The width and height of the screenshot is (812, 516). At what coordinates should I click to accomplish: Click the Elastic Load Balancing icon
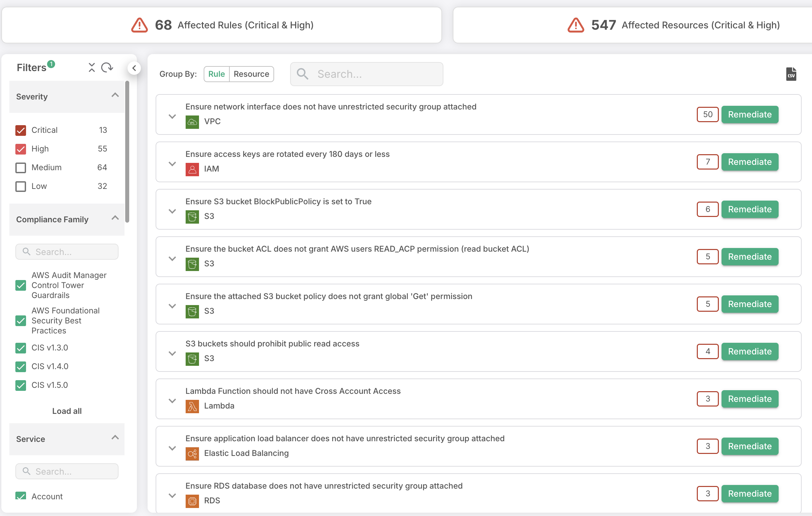(192, 454)
